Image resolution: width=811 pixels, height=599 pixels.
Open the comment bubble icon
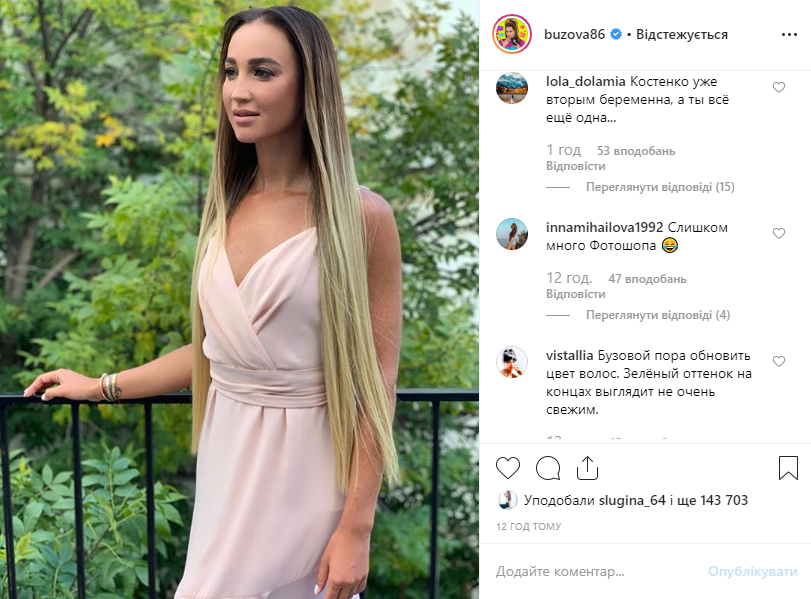(548, 468)
